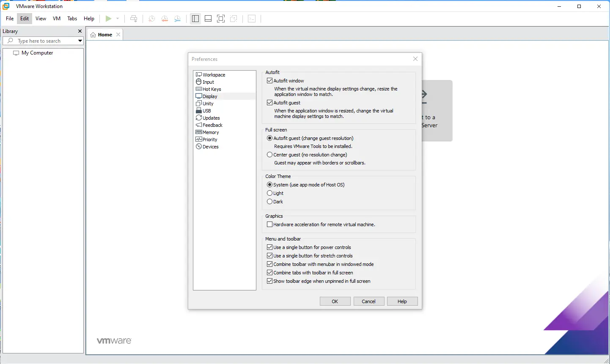Open the Library search dropdown arrow

coord(80,41)
